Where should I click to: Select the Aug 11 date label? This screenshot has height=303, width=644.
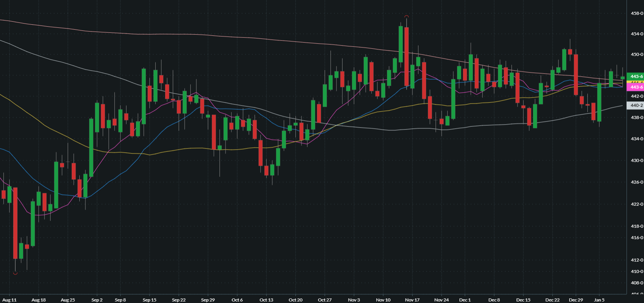pos(9,300)
